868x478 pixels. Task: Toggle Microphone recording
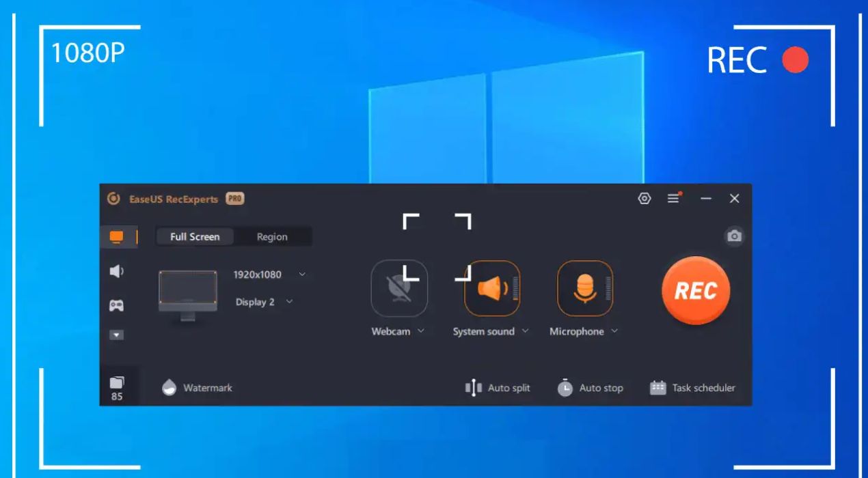(x=584, y=289)
